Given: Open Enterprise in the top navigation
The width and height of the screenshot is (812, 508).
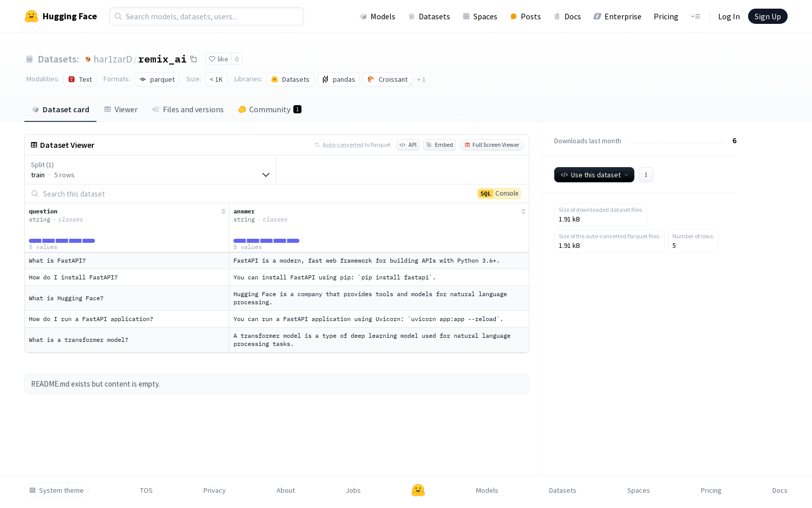Looking at the screenshot, I should click(x=618, y=16).
